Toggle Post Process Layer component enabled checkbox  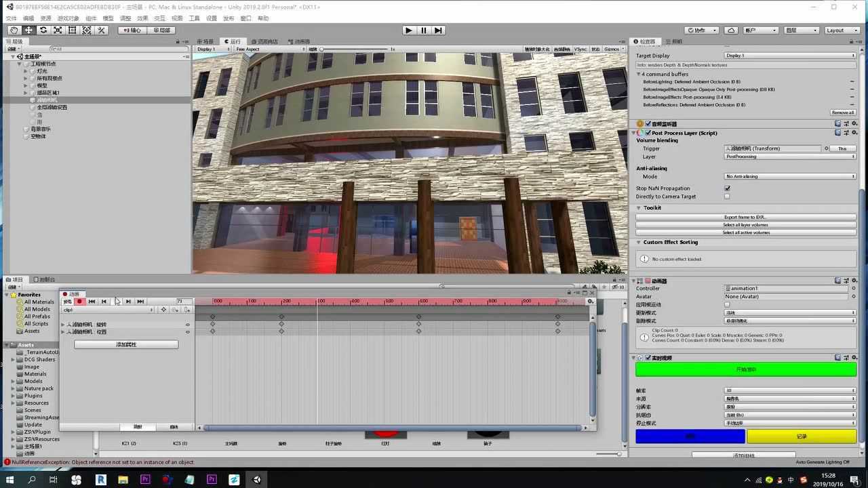pyautogui.click(x=648, y=133)
